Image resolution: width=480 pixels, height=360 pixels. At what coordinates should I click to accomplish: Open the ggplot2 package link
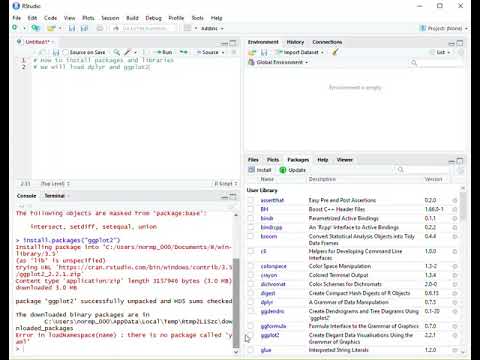pyautogui.click(x=270, y=335)
